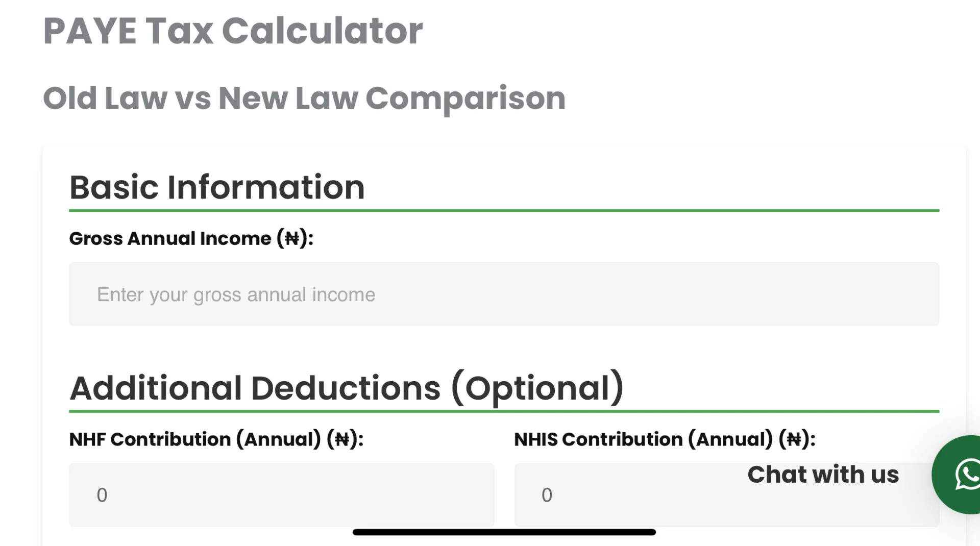The width and height of the screenshot is (980, 546).
Task: Tap the Gross Annual Income label
Action: pyautogui.click(x=190, y=238)
